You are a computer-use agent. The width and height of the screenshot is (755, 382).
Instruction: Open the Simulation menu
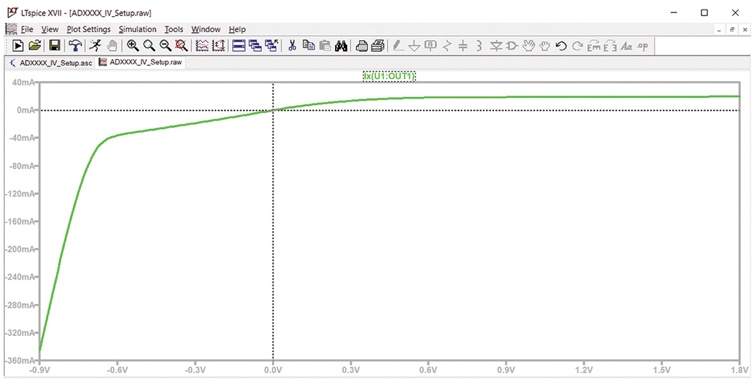tap(138, 29)
